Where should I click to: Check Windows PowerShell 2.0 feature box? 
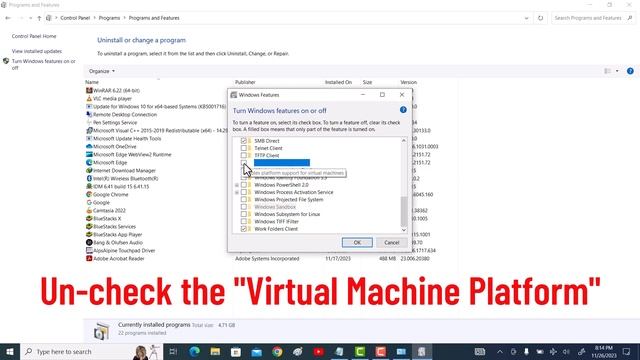(x=244, y=185)
